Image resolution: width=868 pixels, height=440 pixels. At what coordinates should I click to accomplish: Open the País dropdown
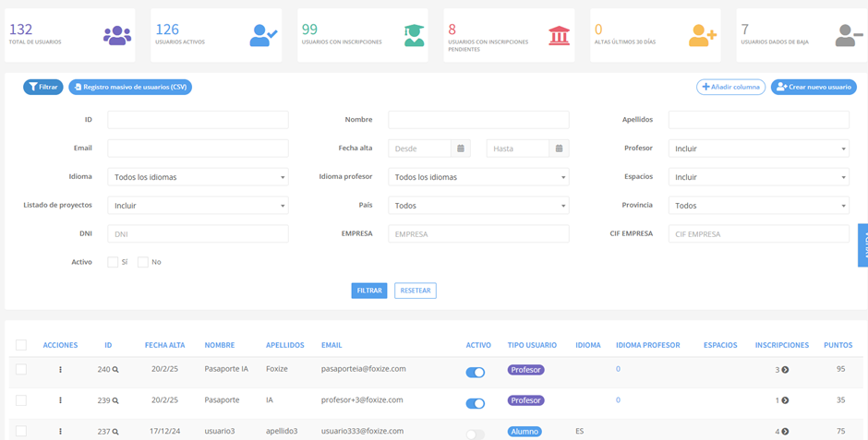pos(478,206)
